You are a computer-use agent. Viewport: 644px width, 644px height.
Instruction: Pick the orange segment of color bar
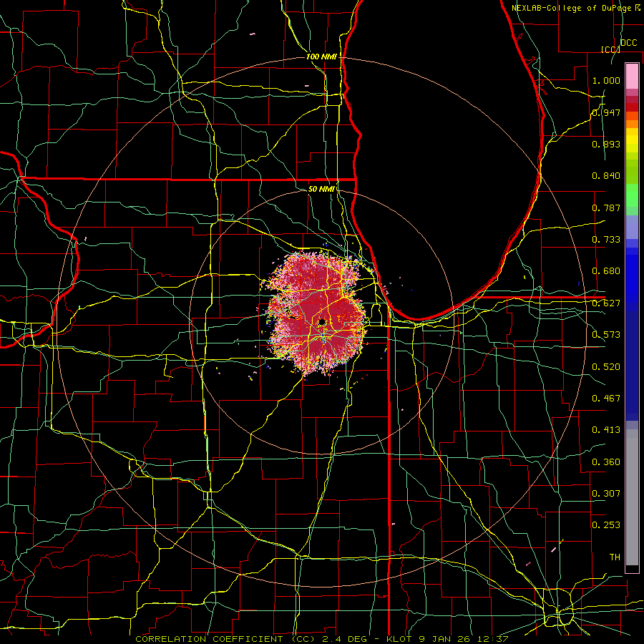[x=632, y=124]
